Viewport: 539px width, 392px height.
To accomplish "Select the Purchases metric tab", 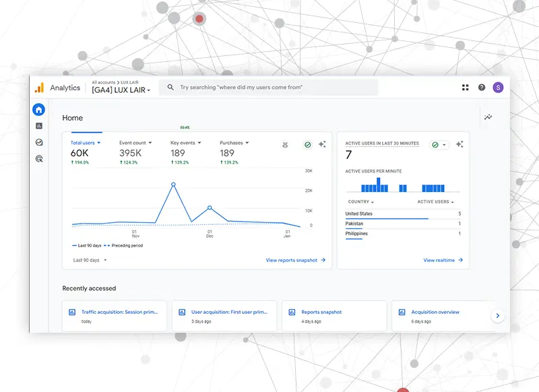I will [x=234, y=143].
